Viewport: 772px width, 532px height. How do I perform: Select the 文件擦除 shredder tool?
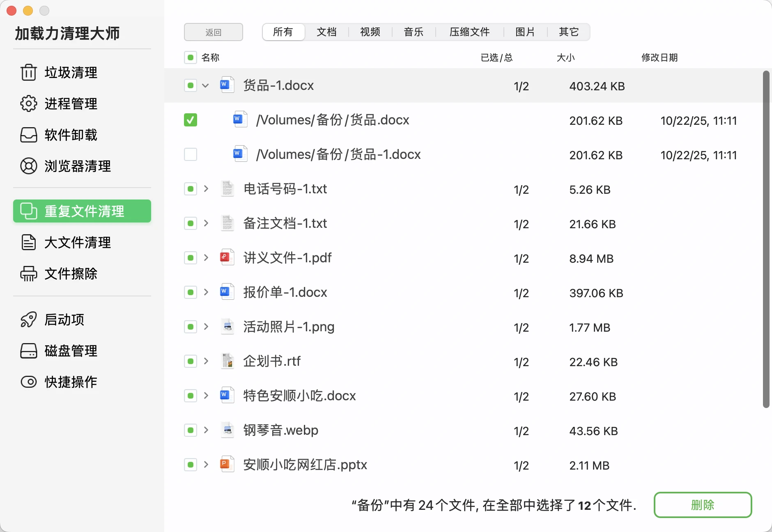point(70,274)
